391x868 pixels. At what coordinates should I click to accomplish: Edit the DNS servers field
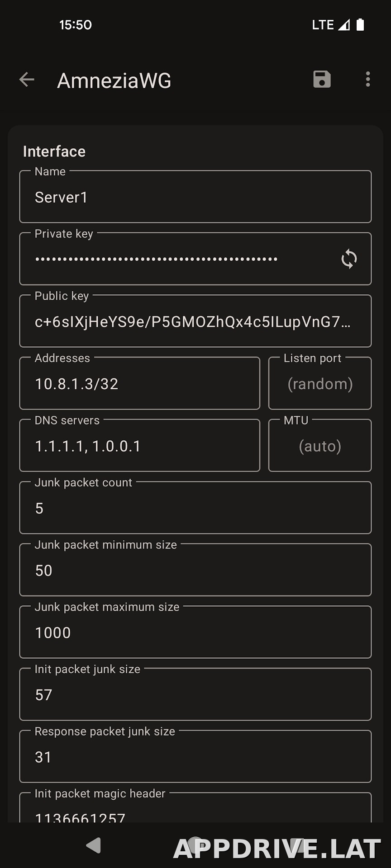[x=140, y=445]
